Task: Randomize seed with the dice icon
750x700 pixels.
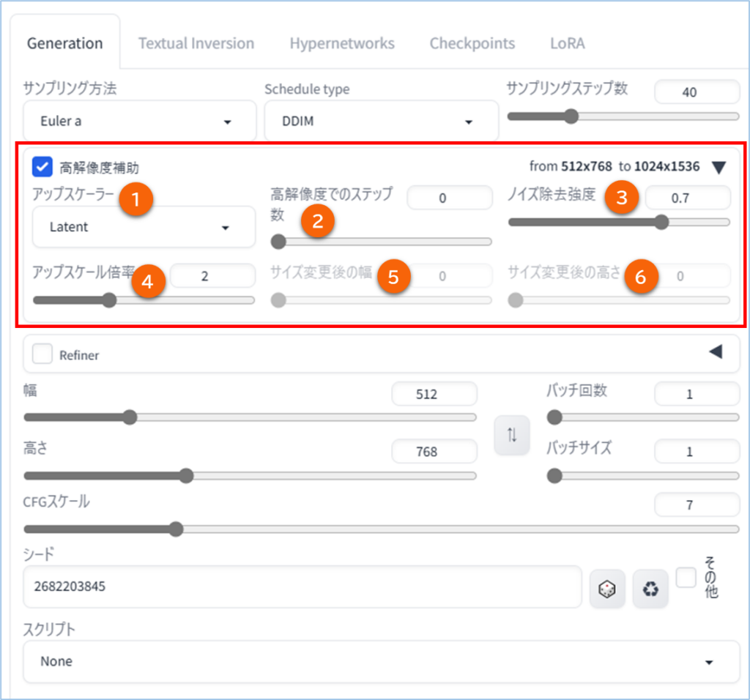Action: (607, 589)
